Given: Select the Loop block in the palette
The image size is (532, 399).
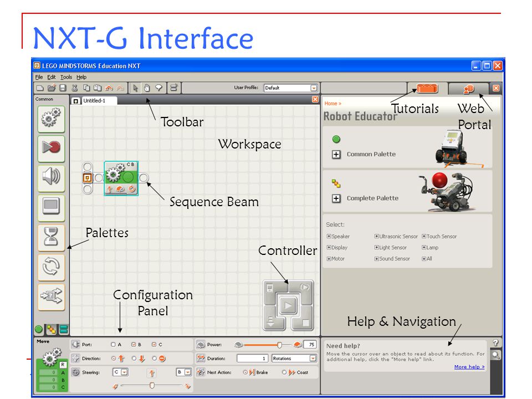Looking at the screenshot, I should (x=51, y=267).
